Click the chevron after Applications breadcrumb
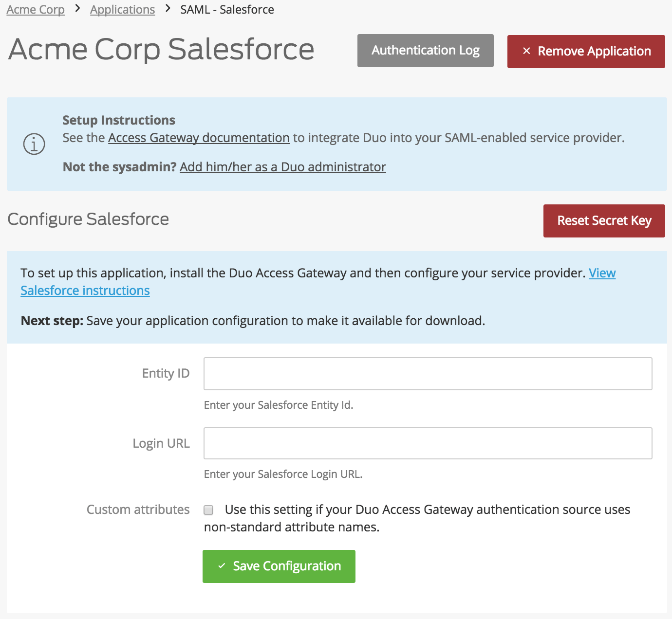672x619 pixels. [167, 8]
